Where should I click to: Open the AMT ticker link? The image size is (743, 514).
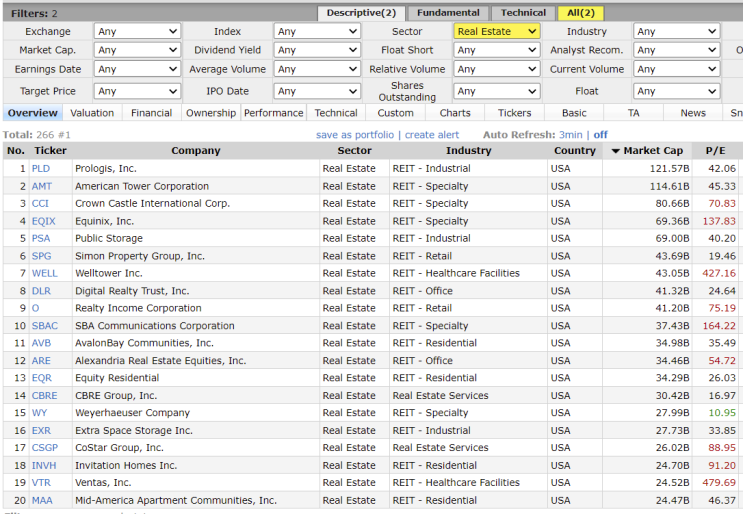pos(42,186)
